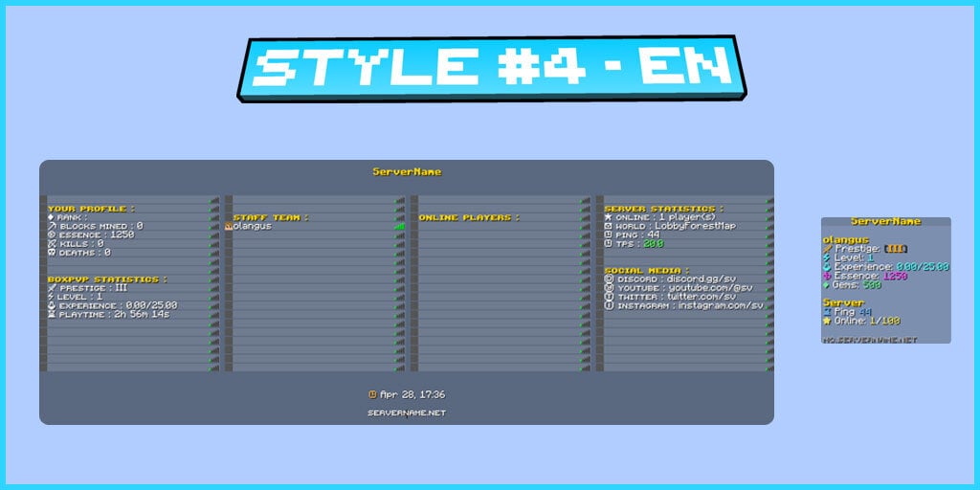Click the lightning icon beside LEVEL in tab list

52,297
